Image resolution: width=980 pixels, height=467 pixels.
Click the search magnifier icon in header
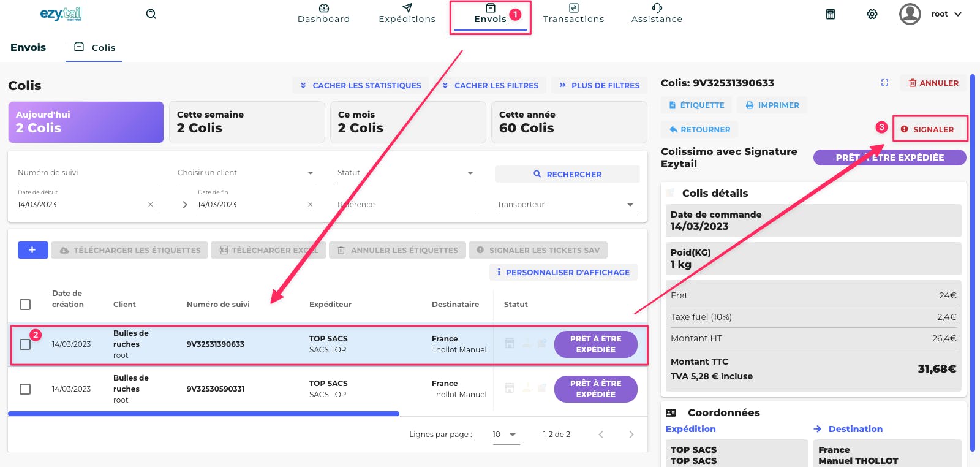tap(151, 14)
